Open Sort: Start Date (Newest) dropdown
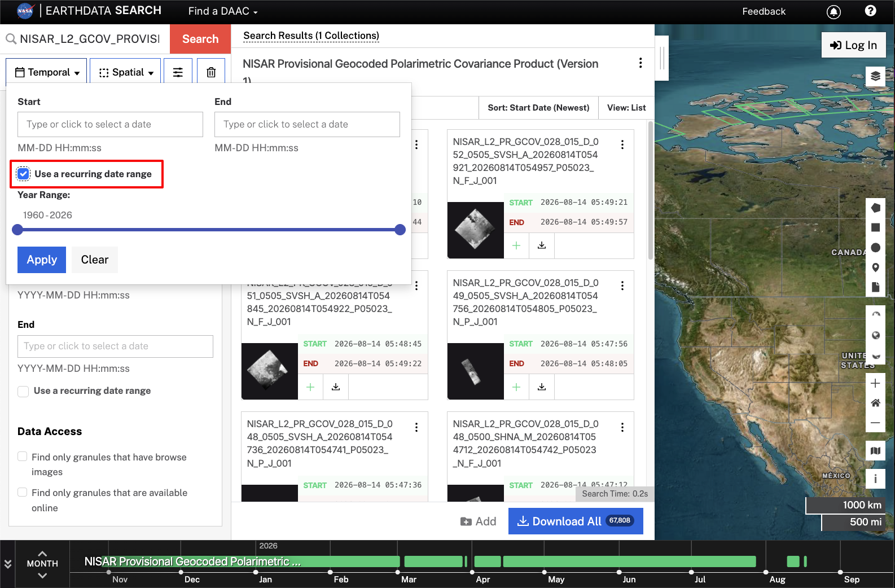 (x=538, y=108)
